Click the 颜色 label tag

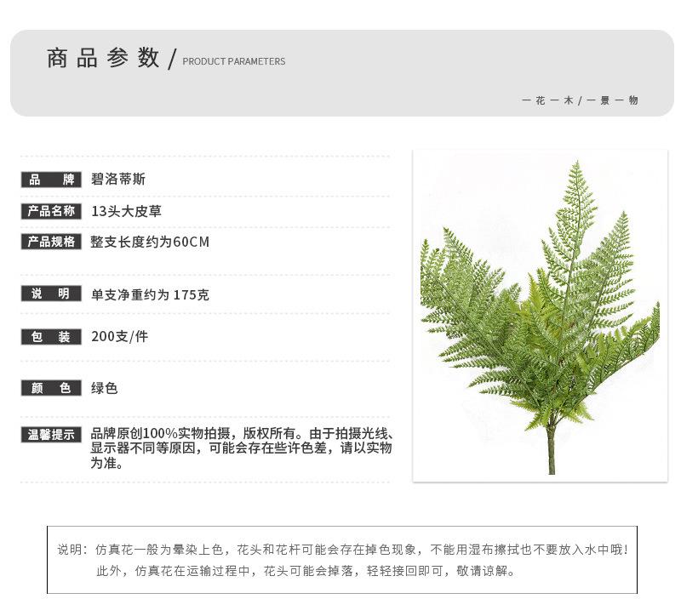tap(51, 388)
